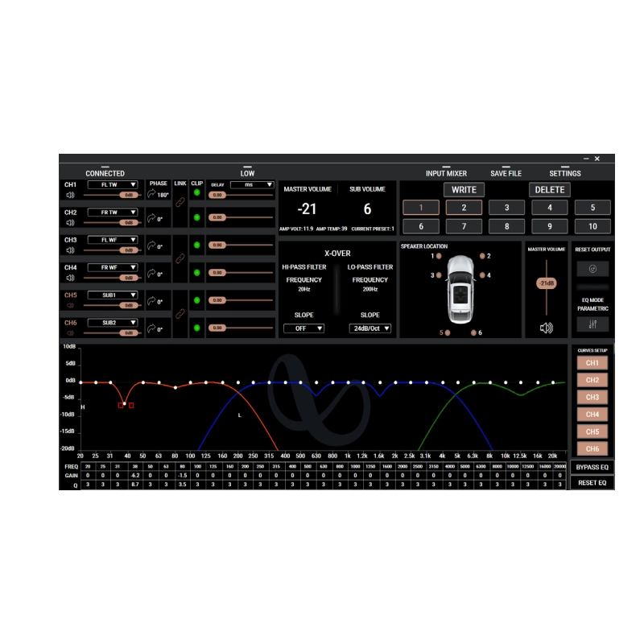Click the master volume -21dB slider handle

click(x=547, y=283)
